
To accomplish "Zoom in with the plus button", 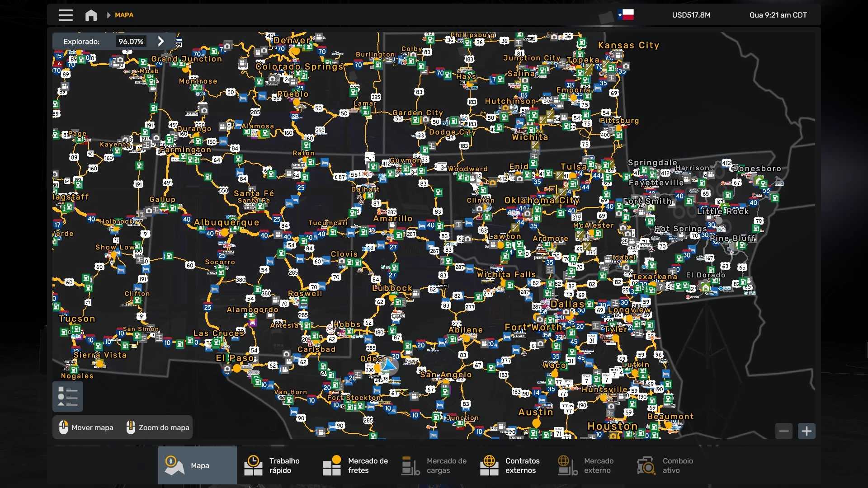I will (807, 431).
